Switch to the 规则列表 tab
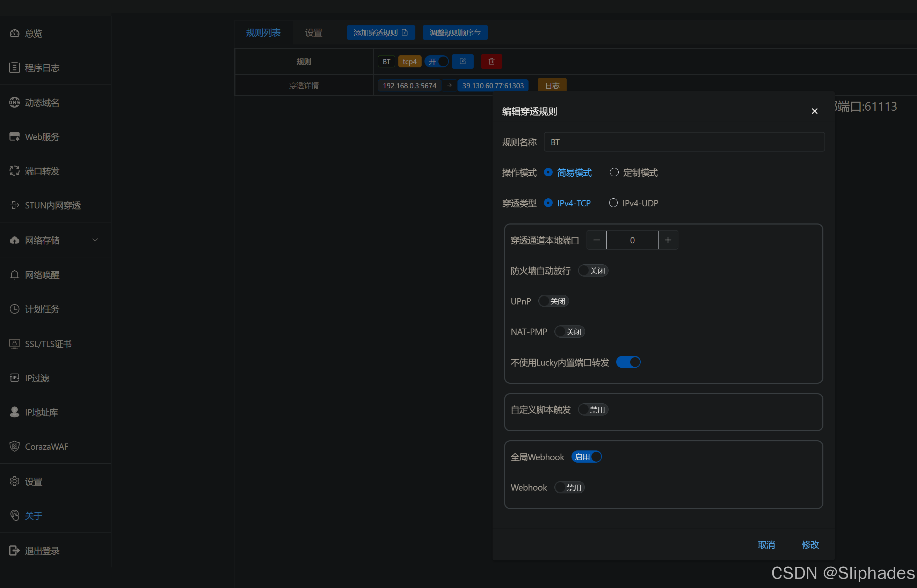The height and width of the screenshot is (588, 917). 263,33
